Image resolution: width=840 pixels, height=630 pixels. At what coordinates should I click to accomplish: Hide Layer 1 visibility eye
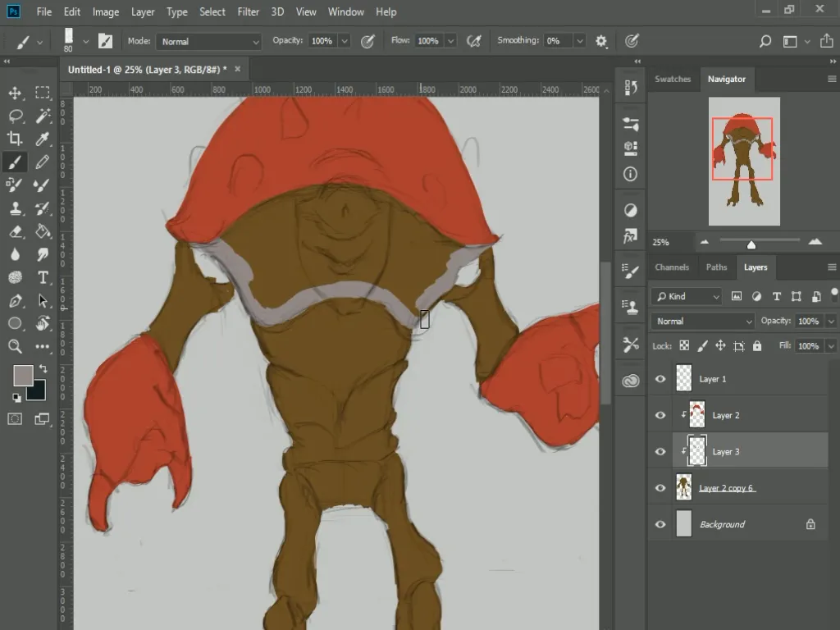pyautogui.click(x=660, y=379)
